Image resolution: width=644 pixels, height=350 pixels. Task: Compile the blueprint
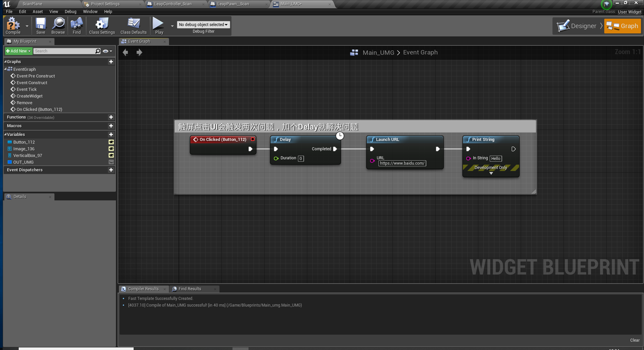[x=13, y=26]
